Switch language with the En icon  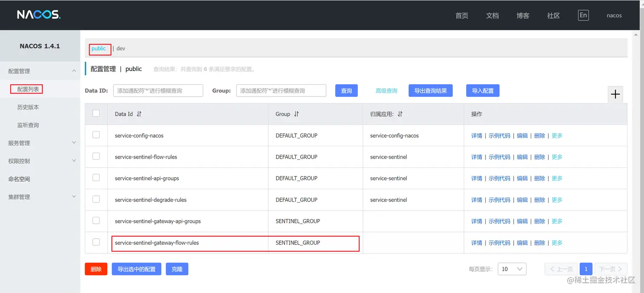click(x=583, y=15)
